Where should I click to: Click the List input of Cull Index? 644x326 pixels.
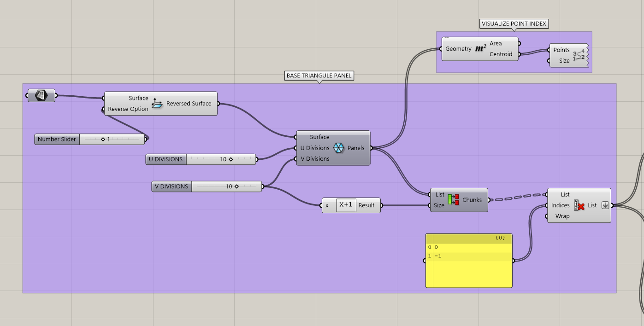click(x=565, y=194)
